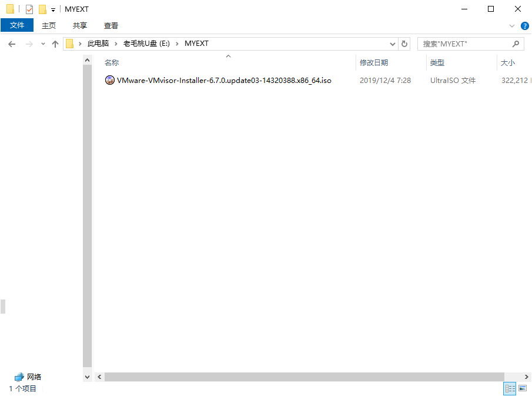
Task: Minimize the MYEXT window
Action: pyautogui.click(x=464, y=9)
